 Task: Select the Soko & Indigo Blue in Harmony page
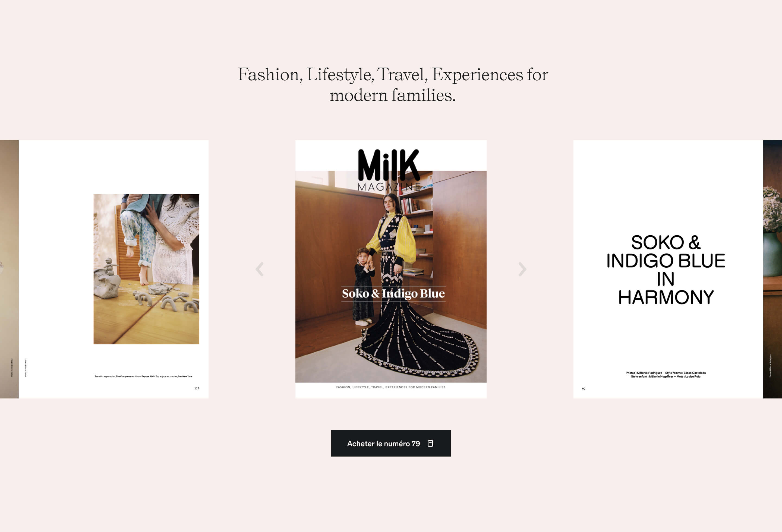668,269
